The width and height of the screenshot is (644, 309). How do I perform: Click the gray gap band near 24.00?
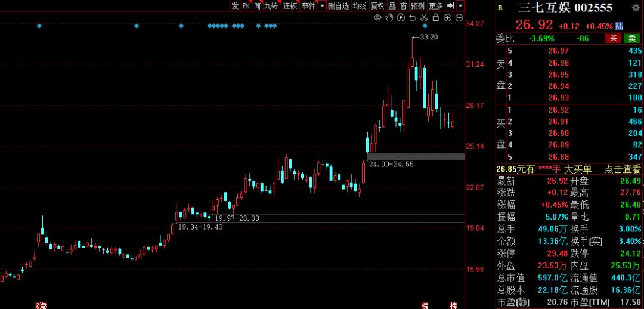pos(416,156)
